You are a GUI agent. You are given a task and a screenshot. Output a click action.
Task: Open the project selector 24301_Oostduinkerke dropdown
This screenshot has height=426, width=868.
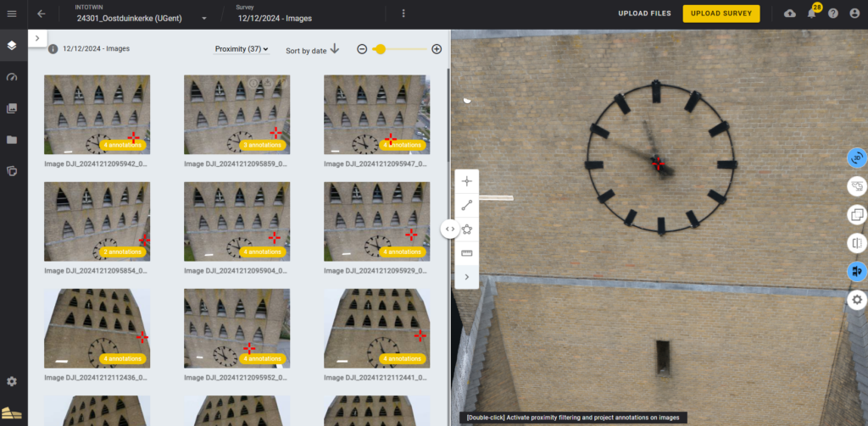click(142, 19)
